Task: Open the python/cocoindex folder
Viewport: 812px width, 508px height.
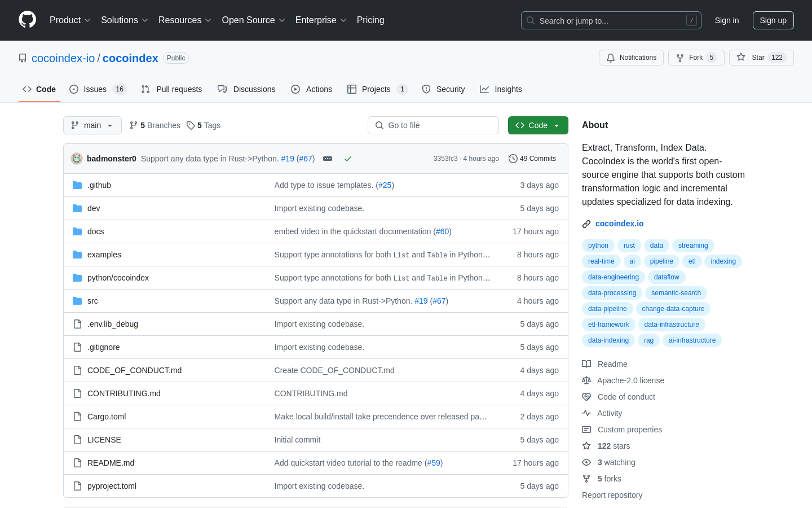Action: 118,278
